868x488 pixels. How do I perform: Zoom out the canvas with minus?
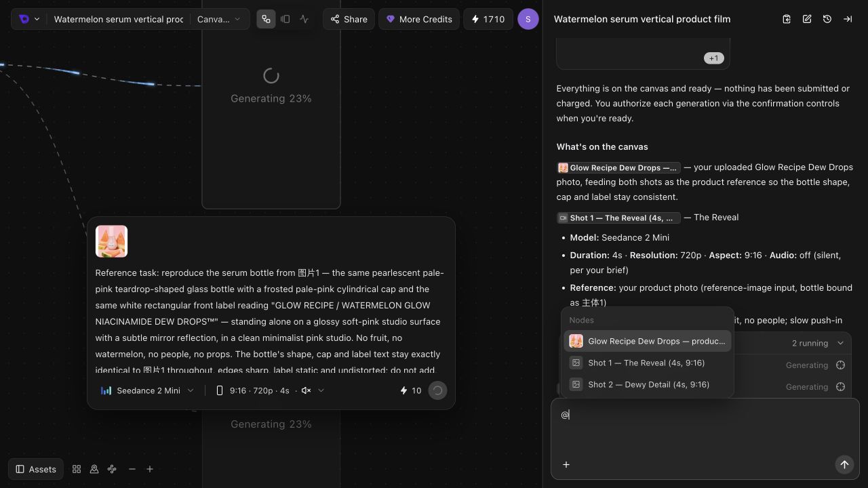[x=132, y=469]
